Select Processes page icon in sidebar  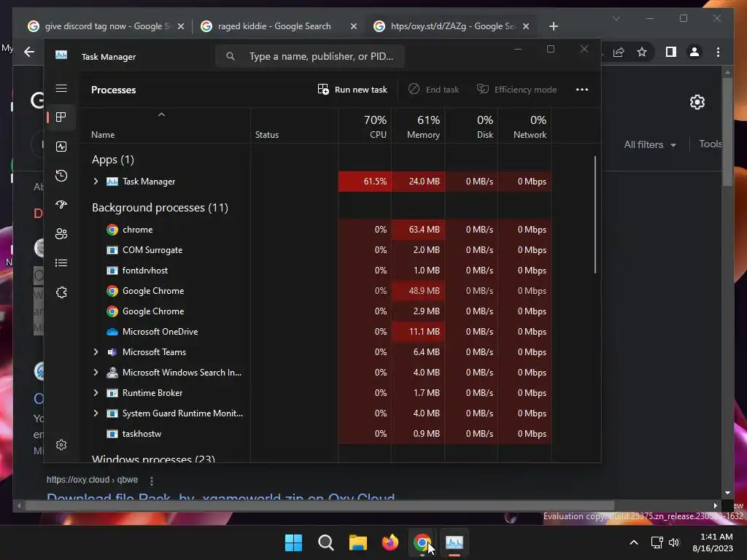[x=61, y=117]
